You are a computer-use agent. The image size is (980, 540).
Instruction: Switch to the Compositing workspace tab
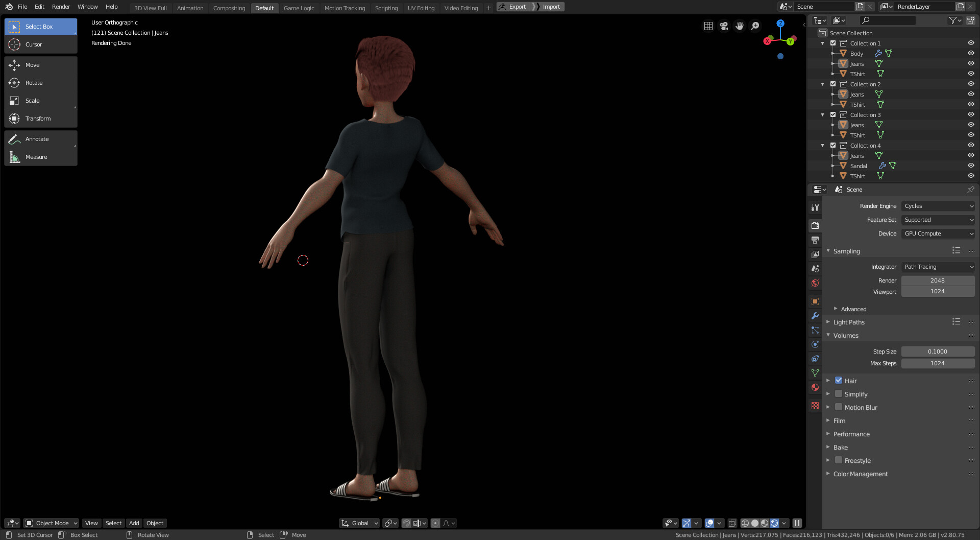(229, 8)
